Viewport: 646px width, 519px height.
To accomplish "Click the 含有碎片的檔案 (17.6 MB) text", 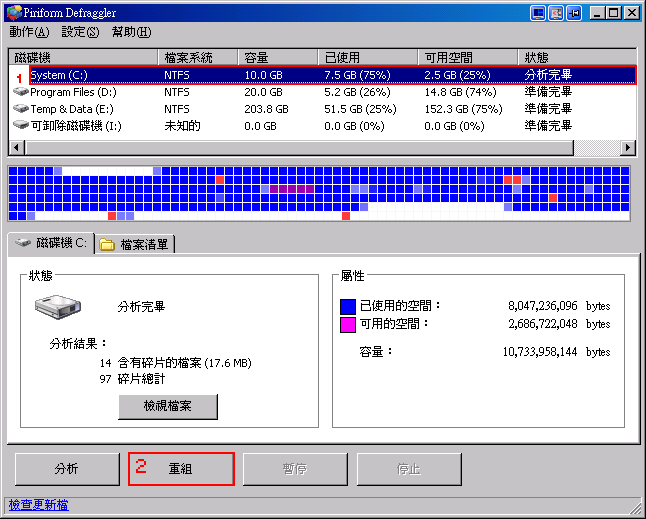I will (x=185, y=363).
